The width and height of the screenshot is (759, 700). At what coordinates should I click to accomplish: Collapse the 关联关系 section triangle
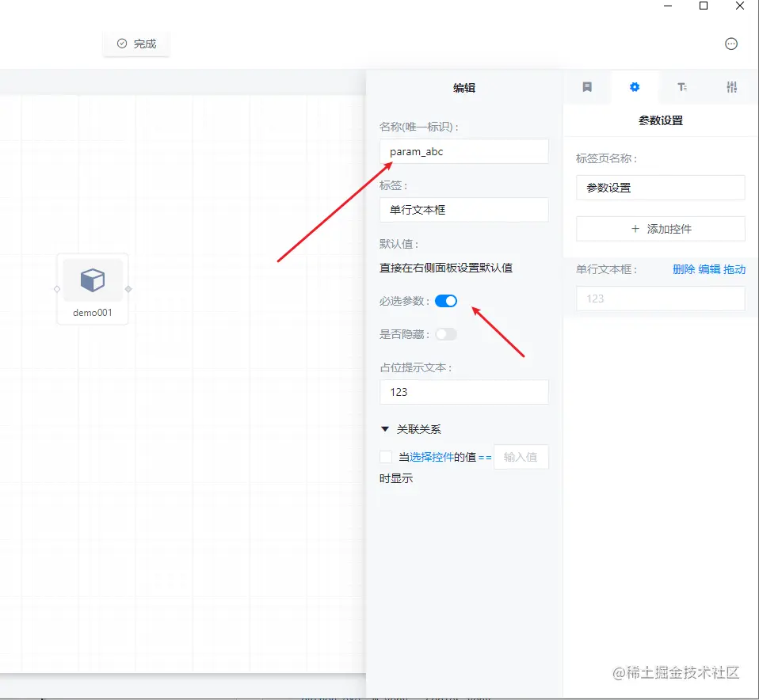pos(385,429)
